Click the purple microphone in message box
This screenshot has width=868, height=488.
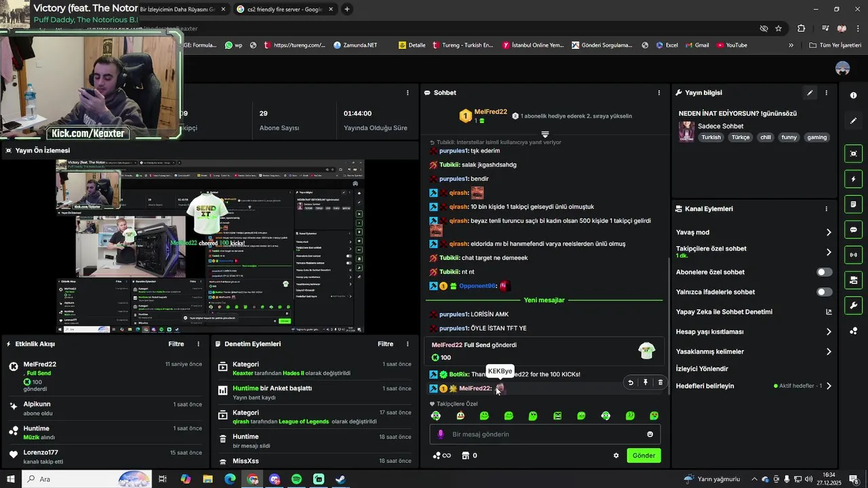click(441, 434)
